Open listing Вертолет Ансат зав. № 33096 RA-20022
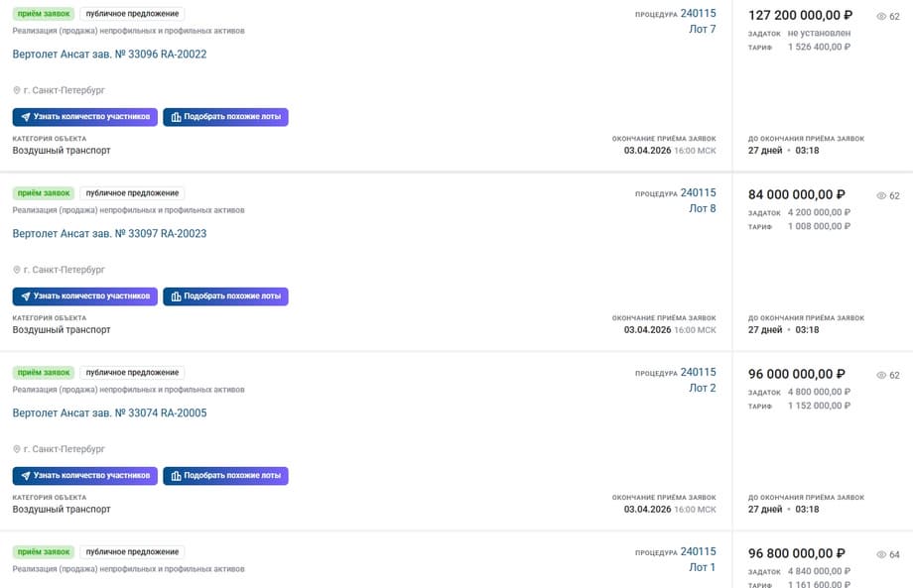 point(109,55)
